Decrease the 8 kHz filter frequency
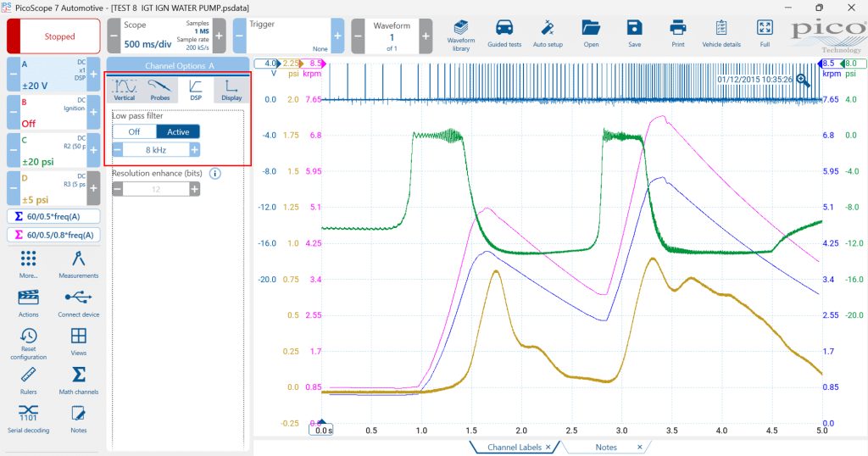Viewport: 868px width, 456px height. point(117,150)
